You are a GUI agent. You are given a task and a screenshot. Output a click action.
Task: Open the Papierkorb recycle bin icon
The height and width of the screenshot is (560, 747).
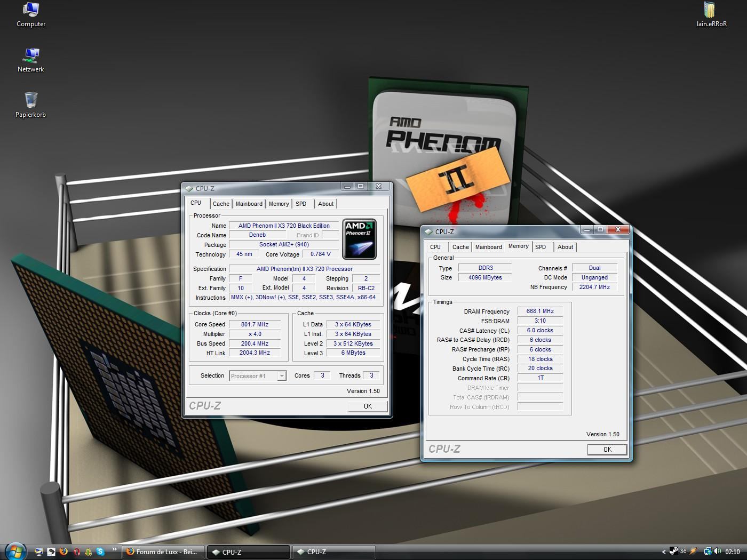31,105
